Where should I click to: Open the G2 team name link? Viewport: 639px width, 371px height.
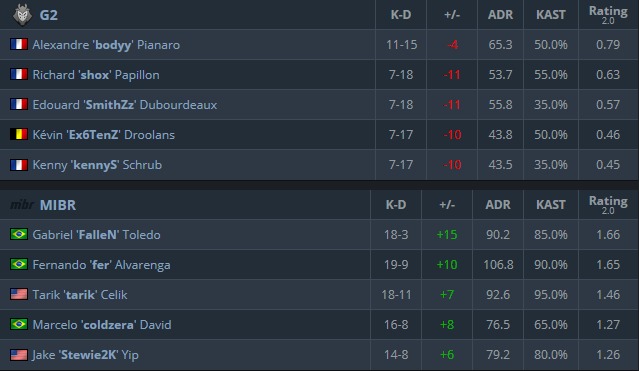click(x=48, y=15)
